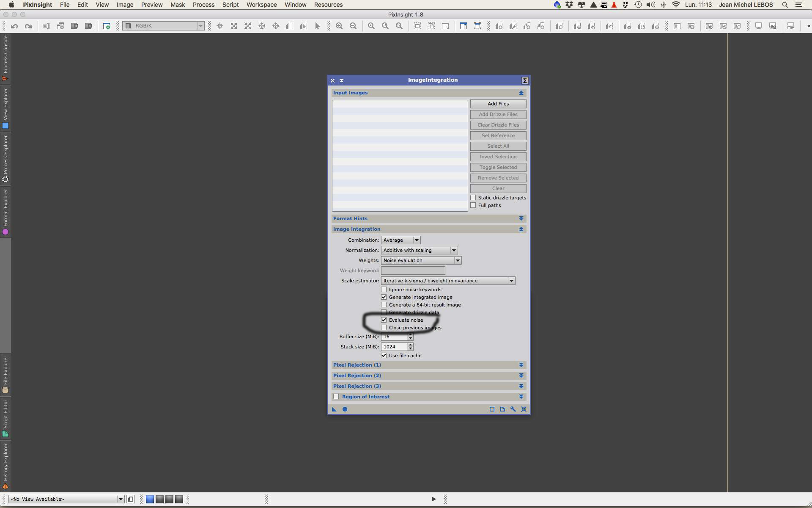This screenshot has width=812, height=508.
Task: Click the browse documentation icon in ImageIntegration
Action: [x=502, y=409]
